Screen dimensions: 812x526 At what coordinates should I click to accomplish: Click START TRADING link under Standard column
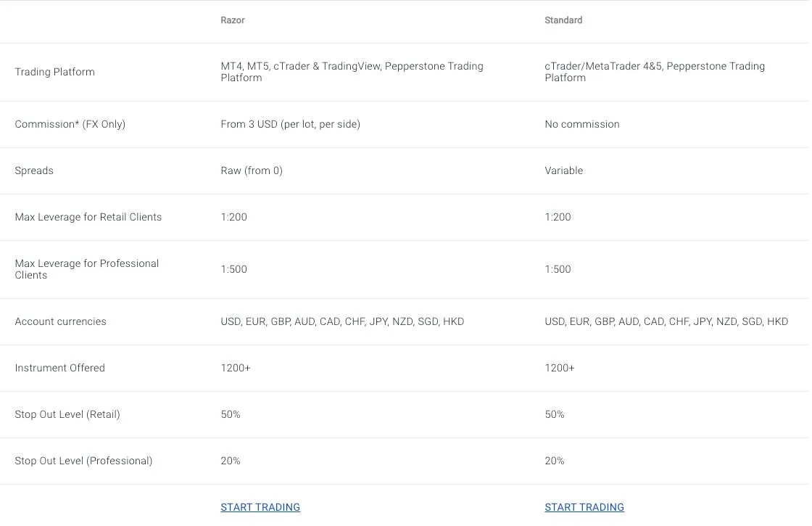[x=584, y=507]
